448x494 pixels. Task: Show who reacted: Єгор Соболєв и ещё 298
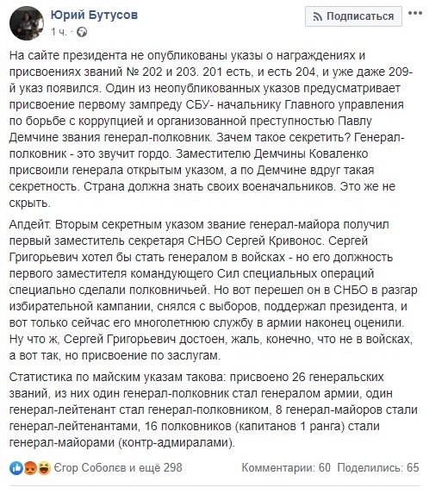(x=118, y=468)
